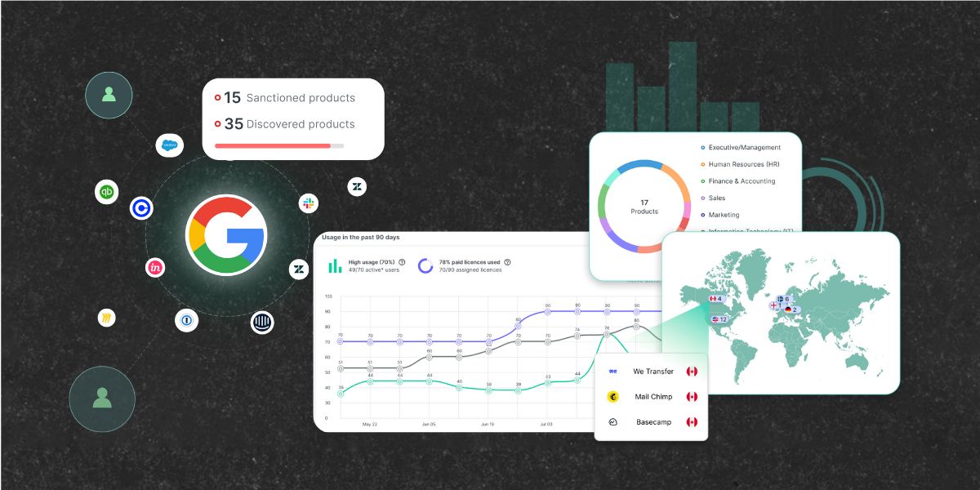
Task: Click the Zendesk icon right of the products card
Action: coord(357,187)
